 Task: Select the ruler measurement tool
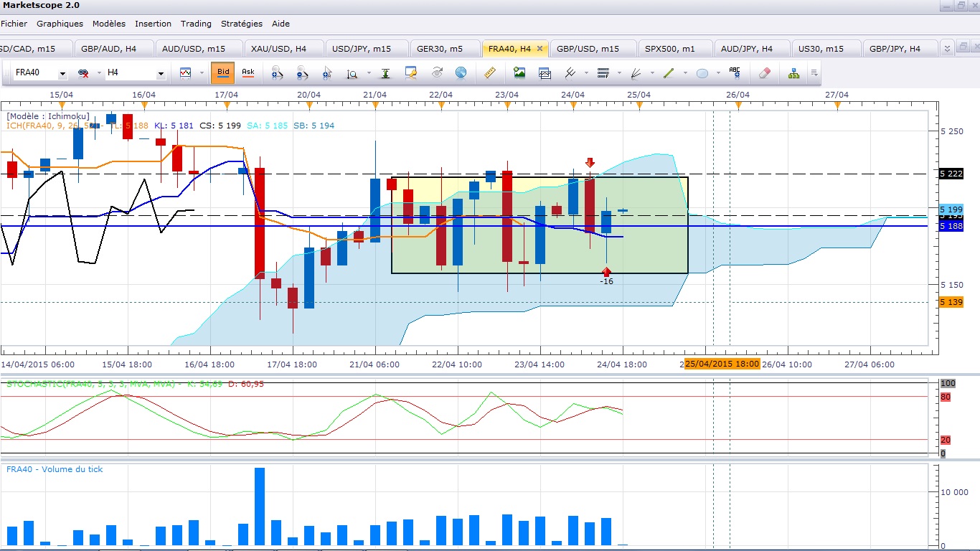(x=491, y=73)
